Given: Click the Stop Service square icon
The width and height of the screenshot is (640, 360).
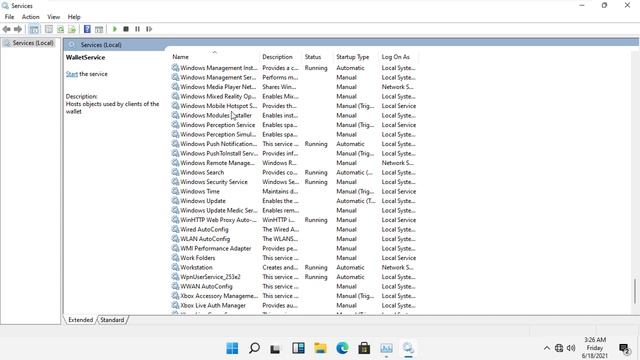Looking at the screenshot, I should 126,29.
